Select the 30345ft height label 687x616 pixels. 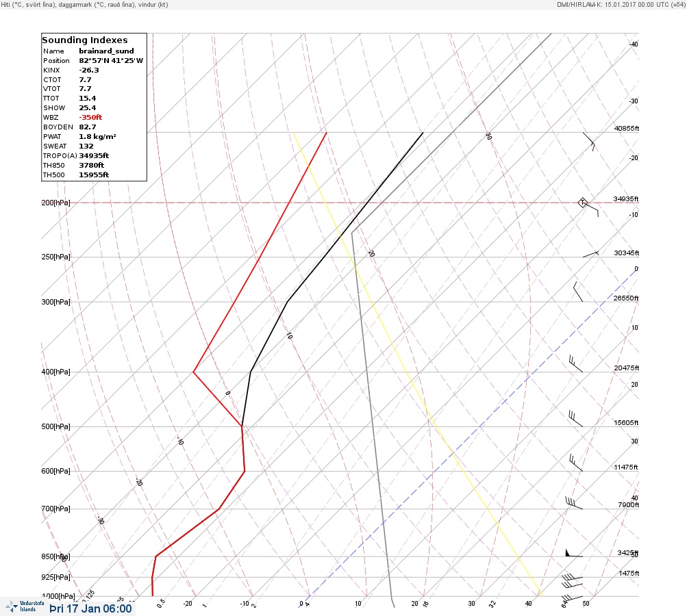coord(627,253)
